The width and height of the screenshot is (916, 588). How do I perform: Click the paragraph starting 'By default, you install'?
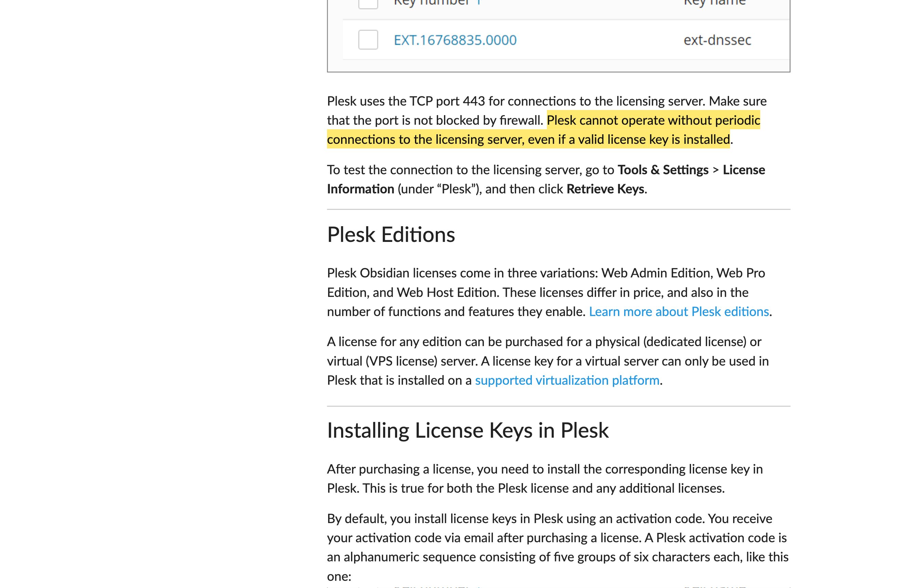pos(558,547)
